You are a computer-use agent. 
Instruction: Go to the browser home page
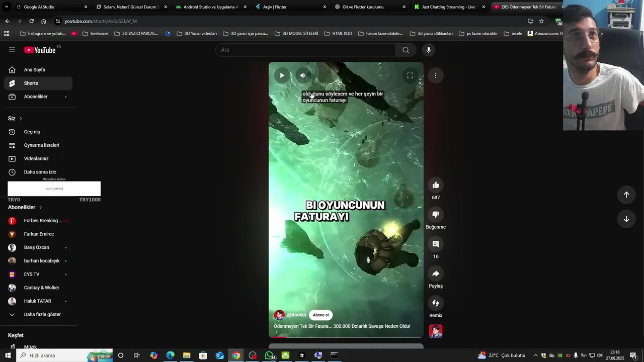coord(43,21)
